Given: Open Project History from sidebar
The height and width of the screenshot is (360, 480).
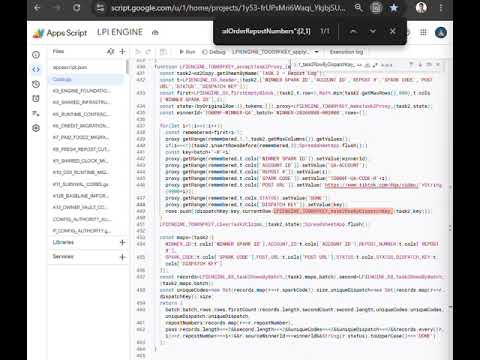Looking at the screenshot, I should (x=36, y=84).
